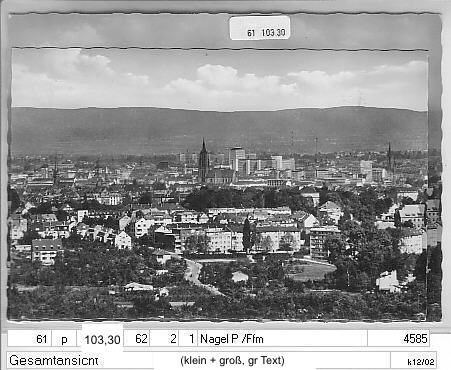Click the cell showing 62

tap(137, 339)
